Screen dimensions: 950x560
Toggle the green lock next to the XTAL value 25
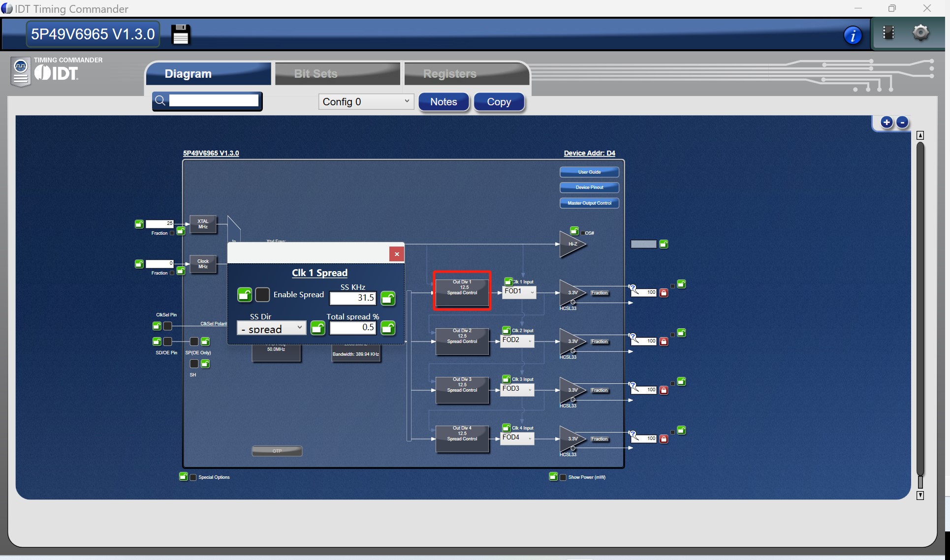tap(139, 224)
